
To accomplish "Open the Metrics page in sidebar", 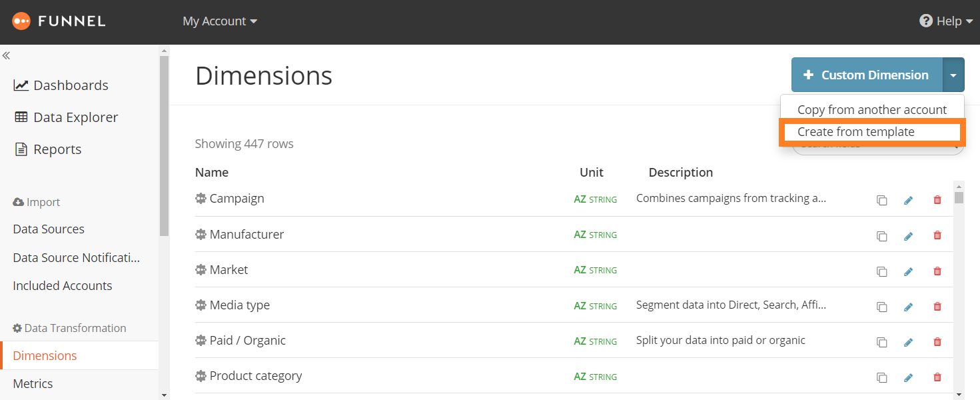I will coord(33,384).
